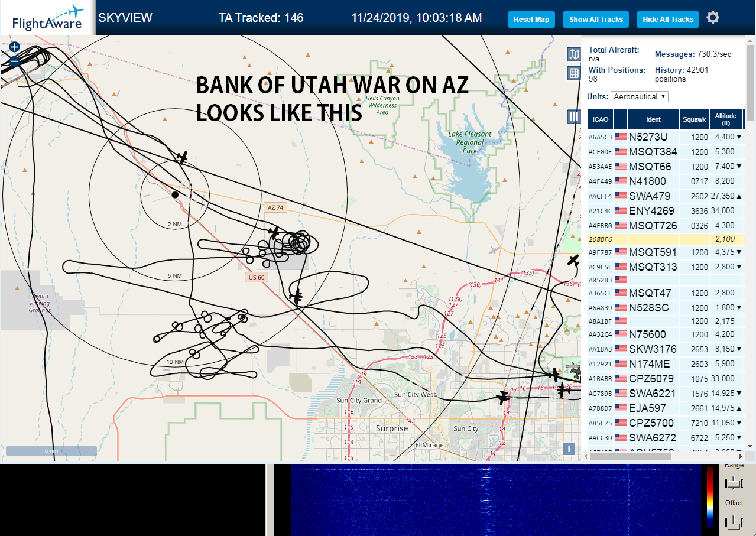The width and height of the screenshot is (756, 536).
Task: Click Hide All Tracks button
Action: click(668, 20)
